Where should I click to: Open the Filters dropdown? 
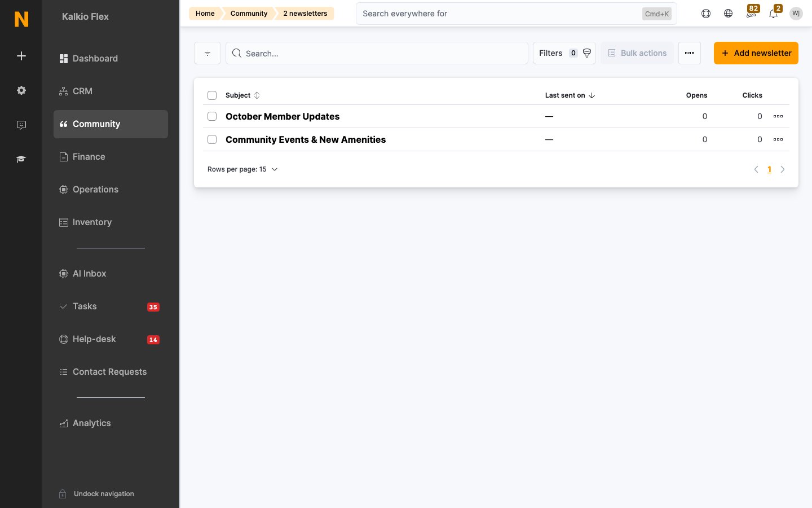click(564, 53)
